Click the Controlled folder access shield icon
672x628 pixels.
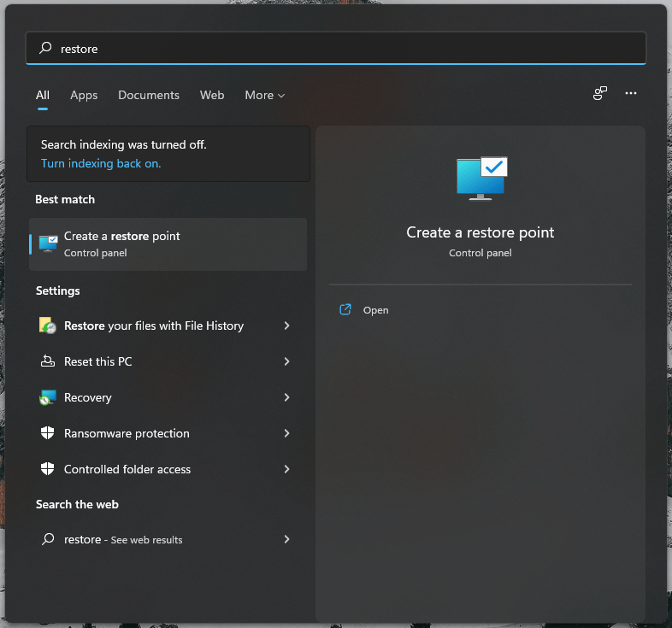[x=48, y=469]
